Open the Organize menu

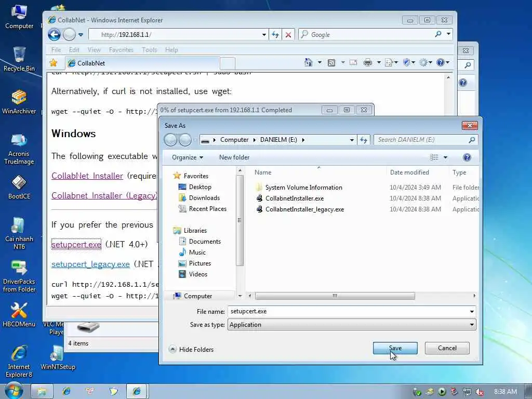click(x=187, y=157)
